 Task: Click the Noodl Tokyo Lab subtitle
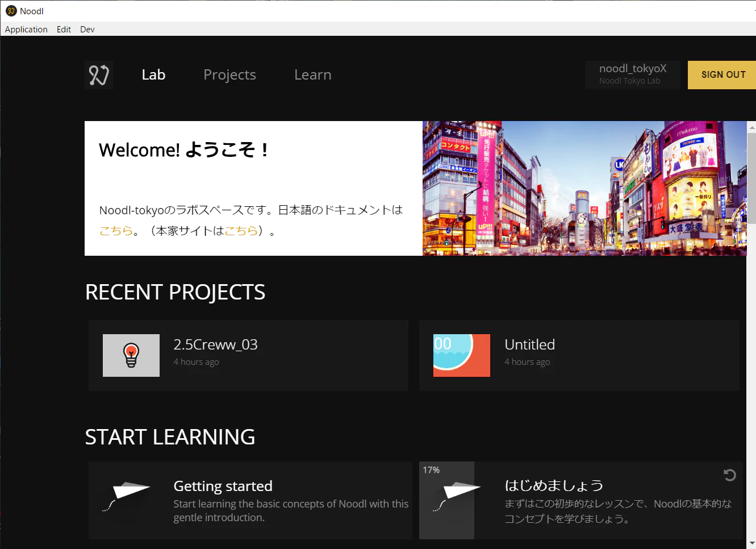click(629, 81)
